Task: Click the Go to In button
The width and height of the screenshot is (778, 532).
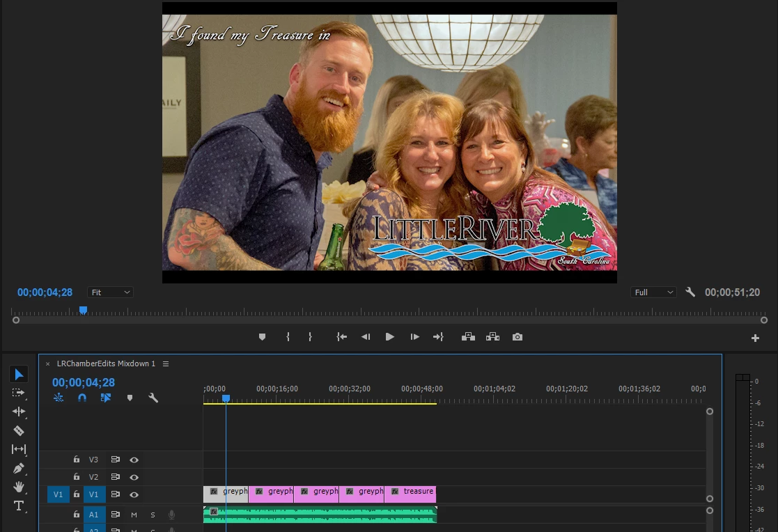Action: 341,337
